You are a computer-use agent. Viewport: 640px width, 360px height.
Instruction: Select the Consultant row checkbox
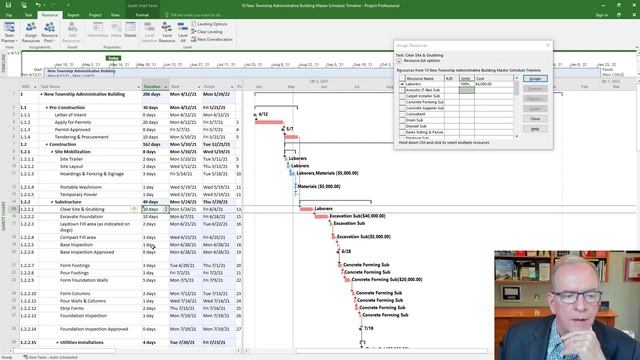point(402,114)
